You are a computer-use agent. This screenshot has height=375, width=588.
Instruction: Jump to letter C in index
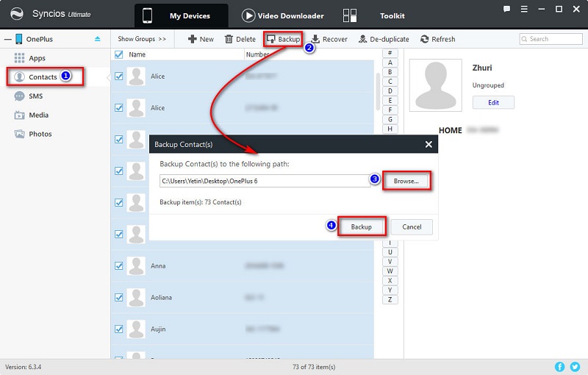click(390, 82)
